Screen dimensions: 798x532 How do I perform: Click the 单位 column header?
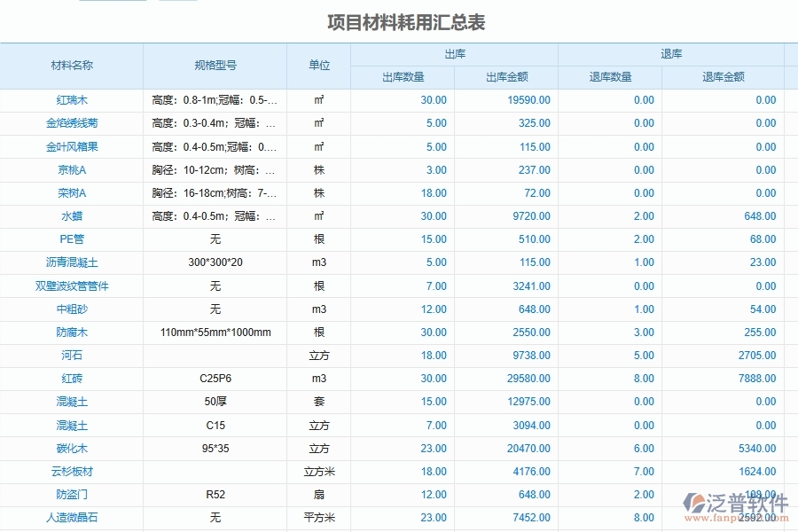317,65
